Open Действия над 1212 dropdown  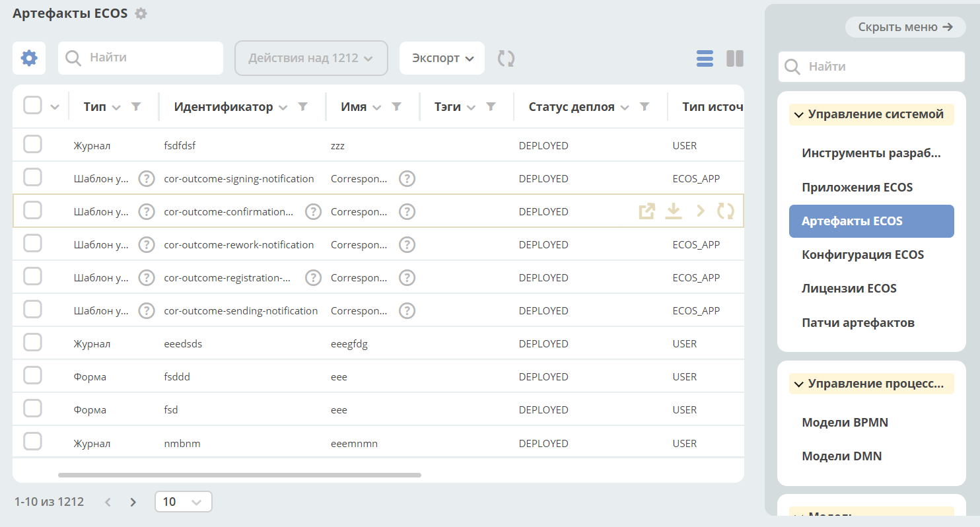point(310,58)
